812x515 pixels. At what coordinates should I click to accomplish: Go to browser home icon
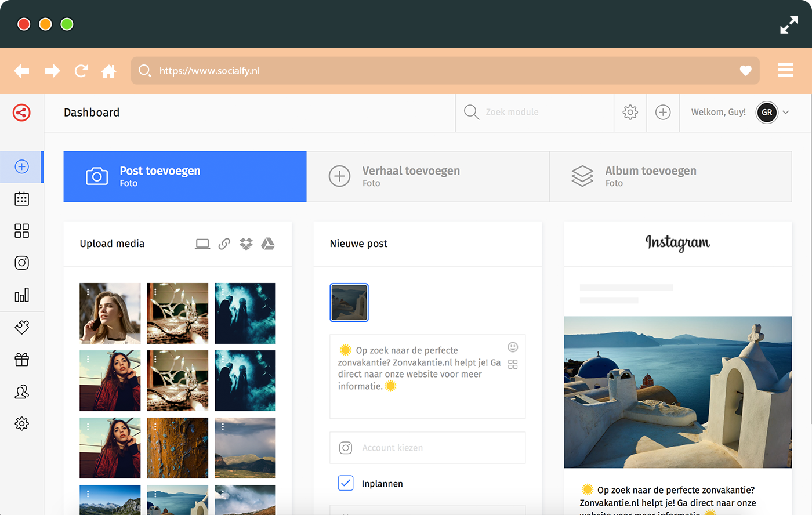pyautogui.click(x=108, y=71)
